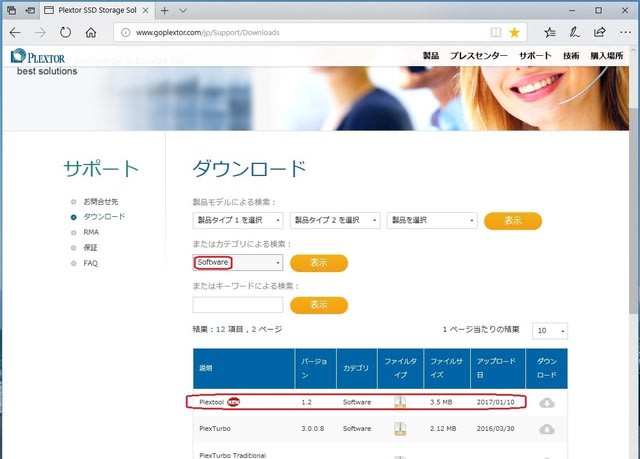
Task: Click the ファイルサイズ column header
Action: coord(446,368)
